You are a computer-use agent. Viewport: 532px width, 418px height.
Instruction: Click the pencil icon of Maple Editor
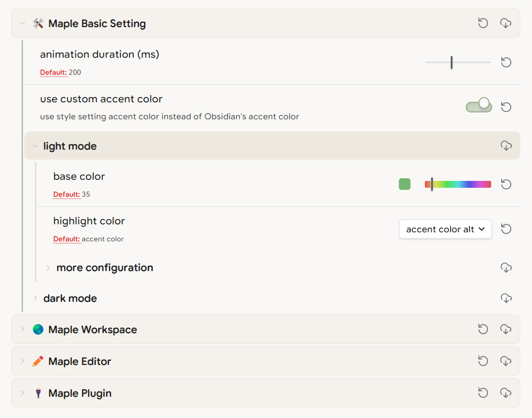38,361
